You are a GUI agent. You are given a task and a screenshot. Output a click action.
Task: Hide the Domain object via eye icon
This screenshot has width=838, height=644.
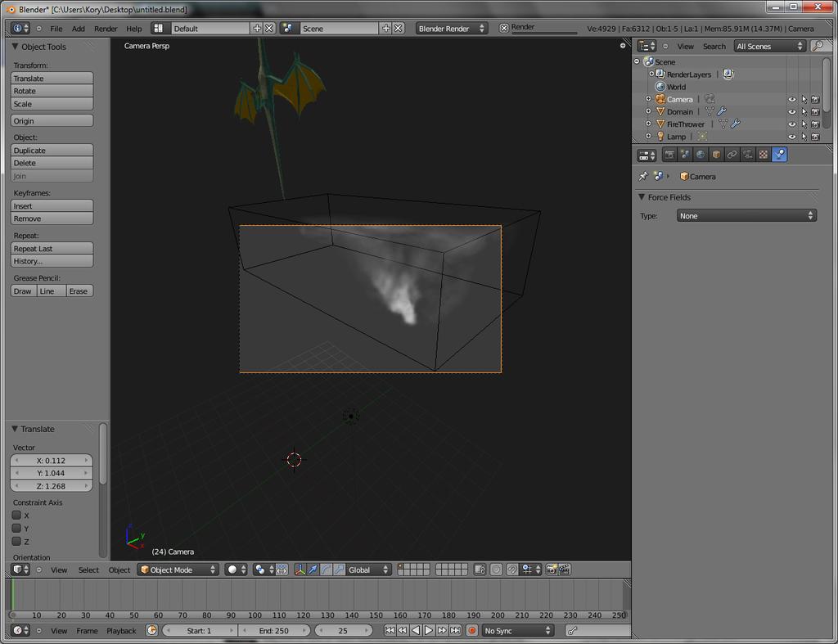pos(792,112)
